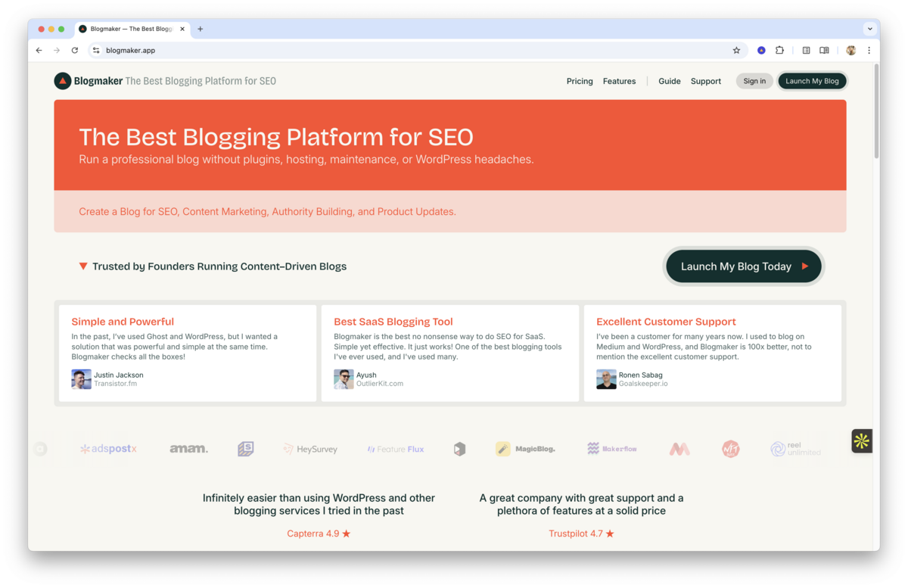The width and height of the screenshot is (908, 588).
Task: Bookmark the page via the star icon
Action: click(736, 50)
